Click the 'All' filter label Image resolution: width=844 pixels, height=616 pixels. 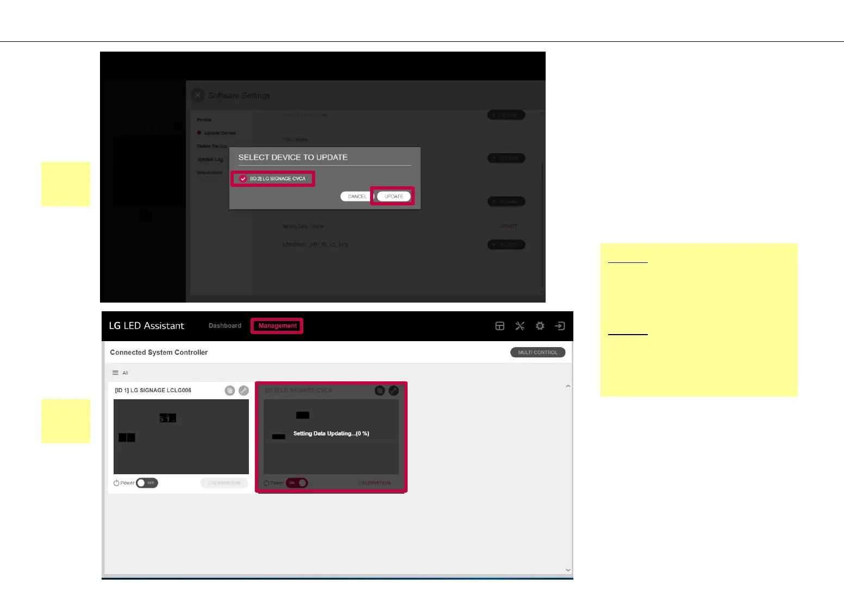(x=125, y=373)
